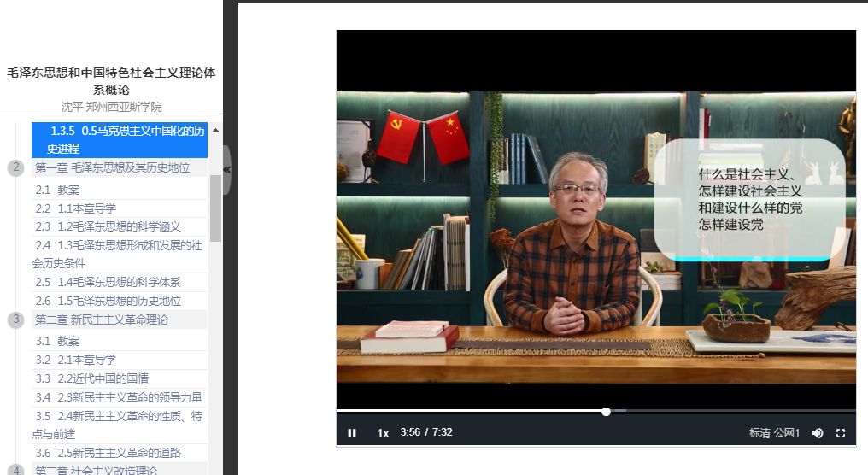Enter fullscreen video mode
This screenshot has width=868, height=475.
click(841, 433)
